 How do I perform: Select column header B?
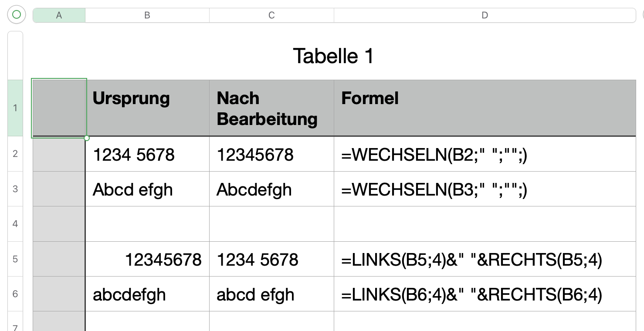(147, 15)
